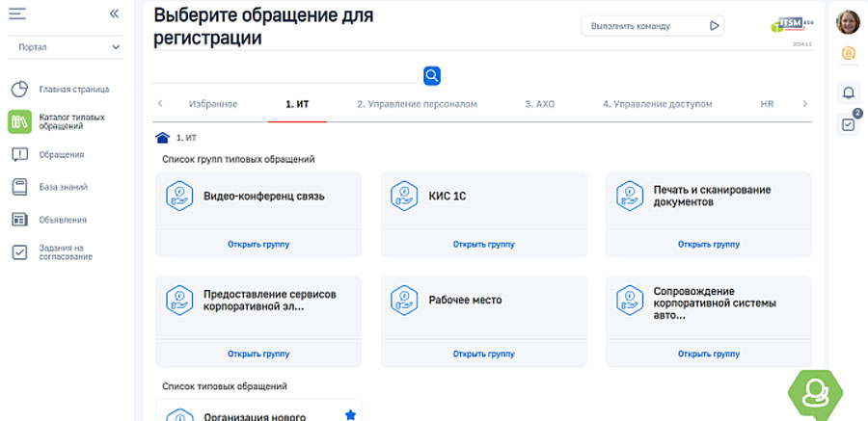This screenshot has height=421, width=868.
Task: Open the green chat assistant widget
Action: [814, 392]
